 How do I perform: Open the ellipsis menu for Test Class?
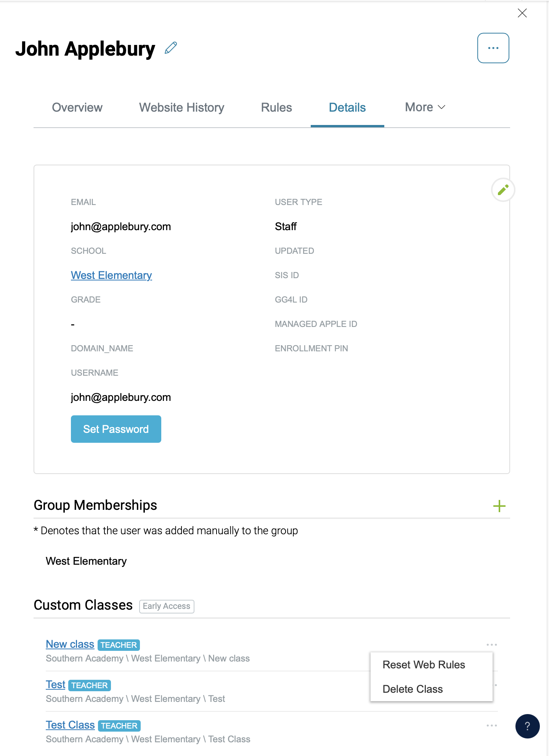tap(491, 725)
